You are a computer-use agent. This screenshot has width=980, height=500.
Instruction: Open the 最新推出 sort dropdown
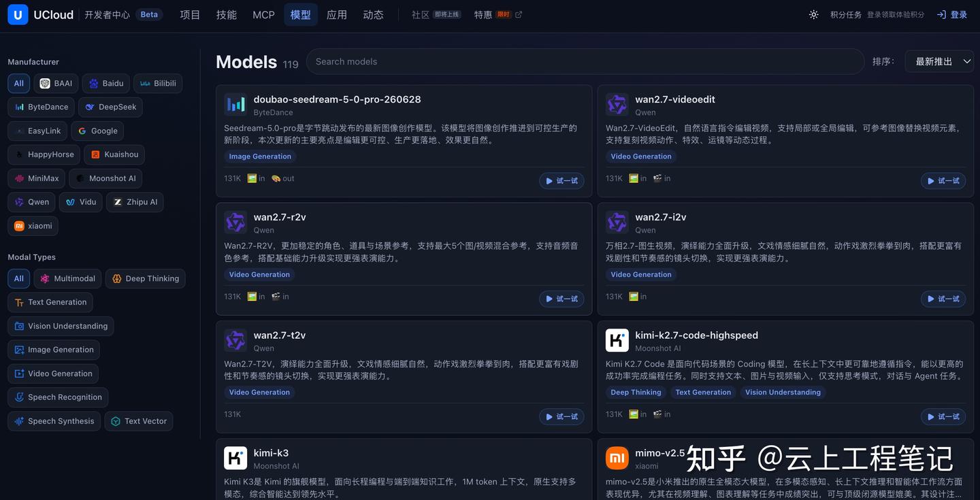point(939,61)
